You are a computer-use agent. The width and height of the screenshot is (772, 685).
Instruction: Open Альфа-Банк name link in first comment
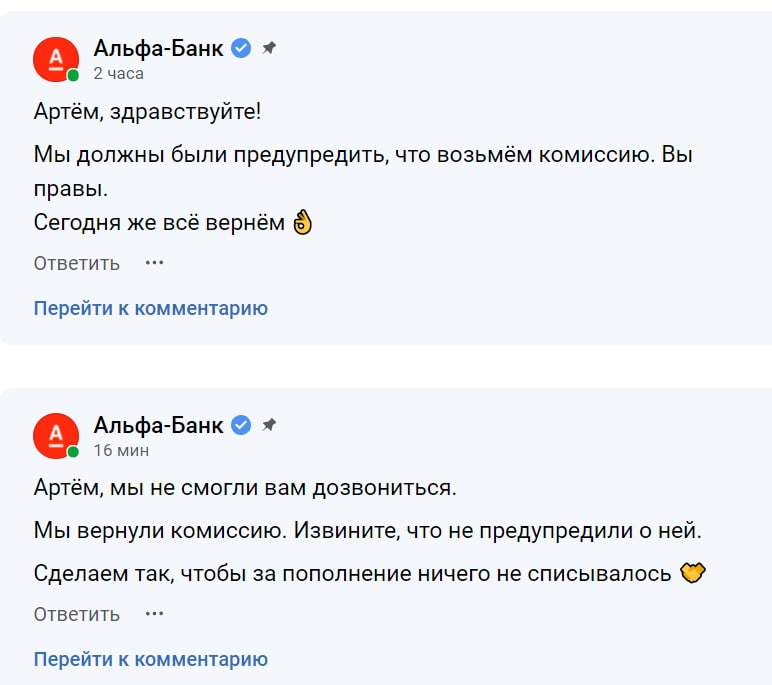coord(159,48)
